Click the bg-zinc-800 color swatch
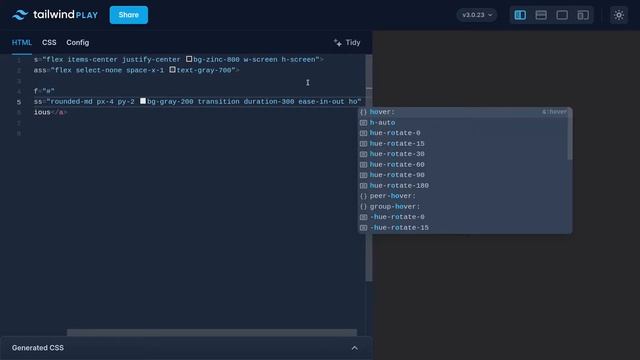This screenshot has width=640, height=360. 189,59
